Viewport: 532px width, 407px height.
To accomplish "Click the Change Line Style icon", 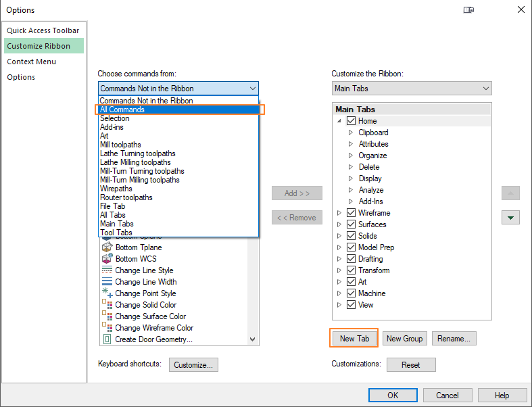I will (x=107, y=270).
